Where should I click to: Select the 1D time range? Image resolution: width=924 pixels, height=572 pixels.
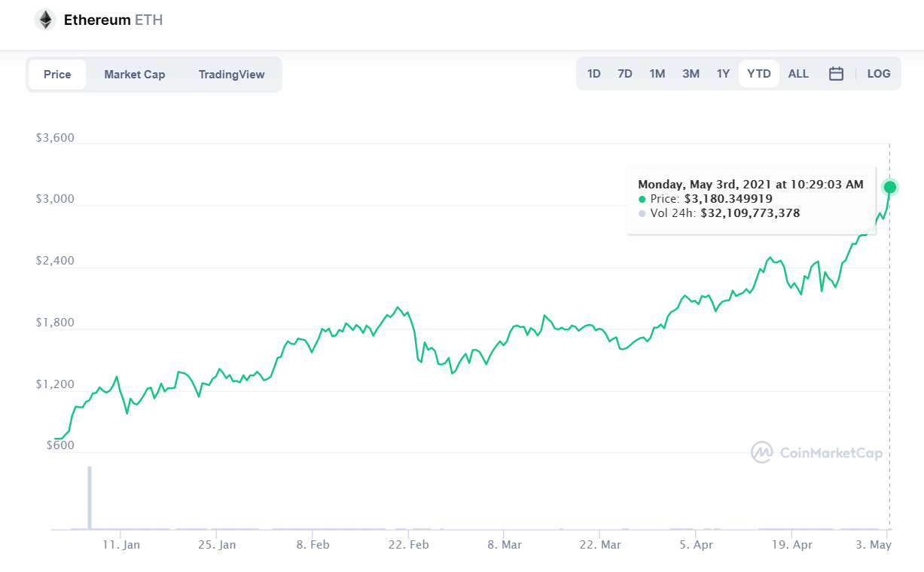[593, 74]
